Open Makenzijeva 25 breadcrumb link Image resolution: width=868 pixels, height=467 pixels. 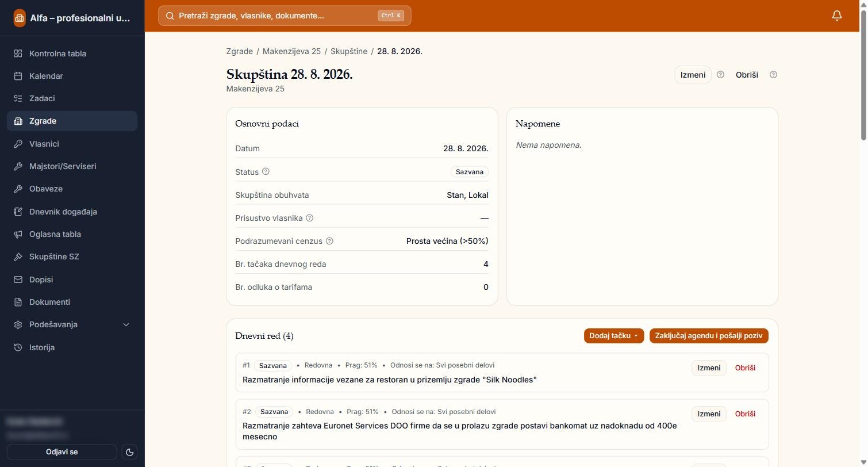coord(291,51)
